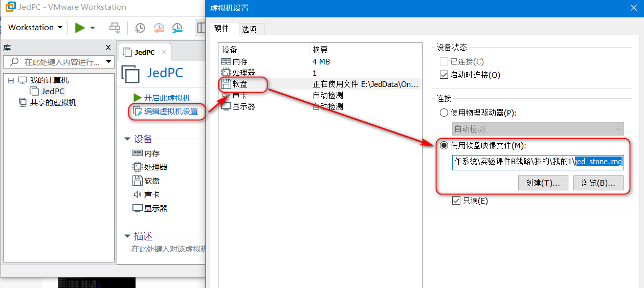Select 内存 memory device in hardware list
The image size is (644, 288).
click(x=320, y=61)
